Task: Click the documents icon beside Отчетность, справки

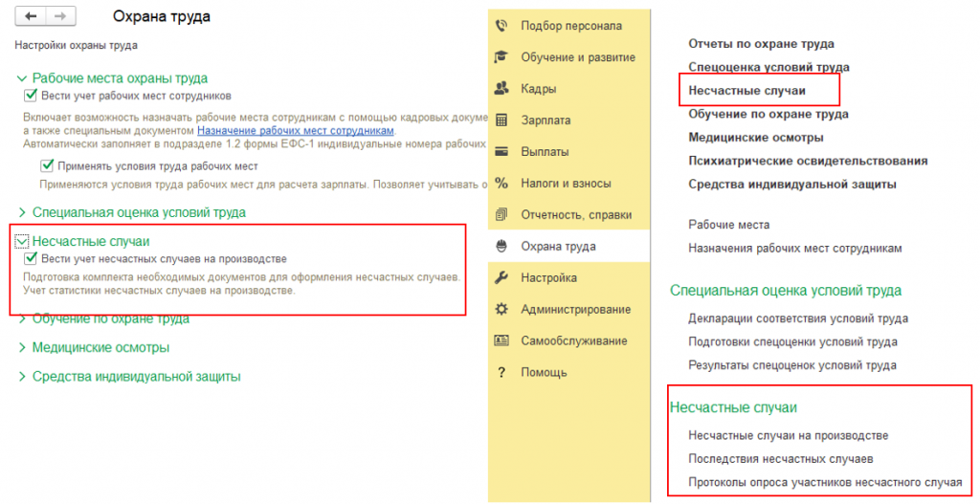Action: (501, 215)
